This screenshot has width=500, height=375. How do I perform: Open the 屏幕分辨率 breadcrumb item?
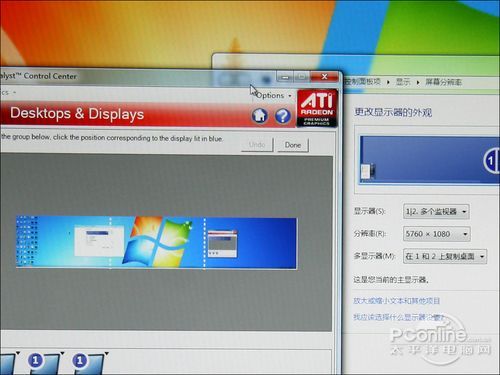click(443, 82)
